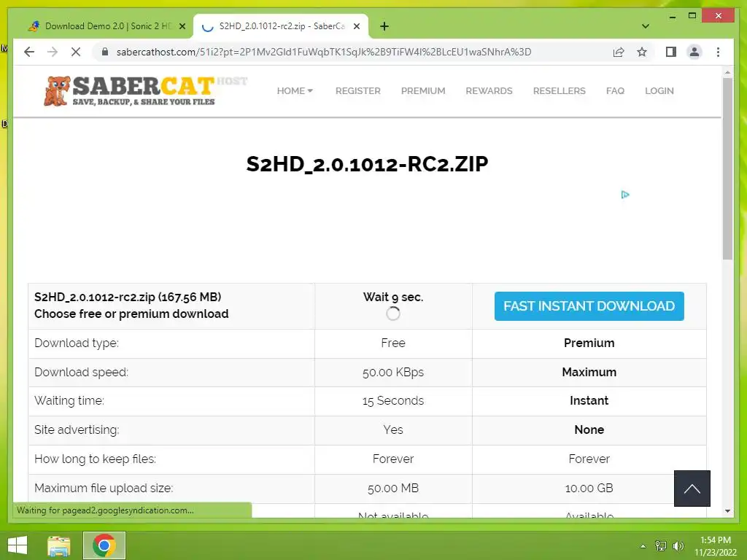Click the Free download type cell
Viewport: 747px width, 560px height.
(x=393, y=343)
